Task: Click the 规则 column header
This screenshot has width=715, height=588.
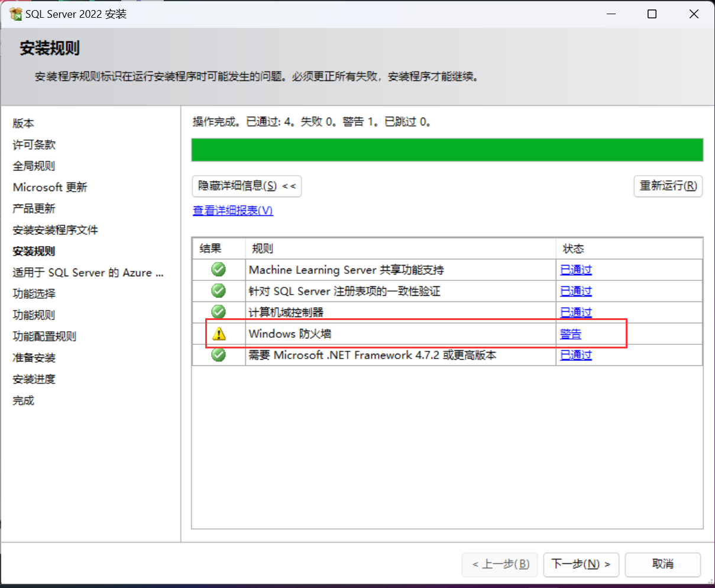Action: [x=401, y=248]
